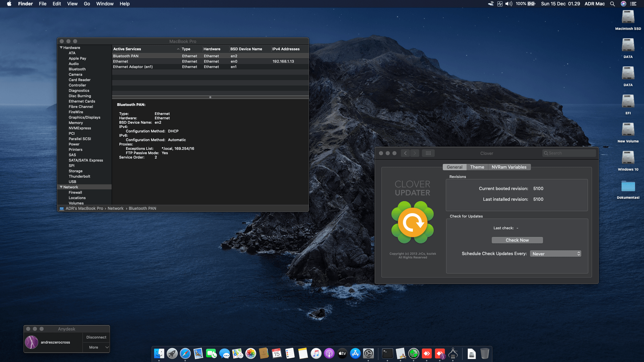Open Notes from the dock
The height and width of the screenshot is (362, 644).
[x=303, y=353]
